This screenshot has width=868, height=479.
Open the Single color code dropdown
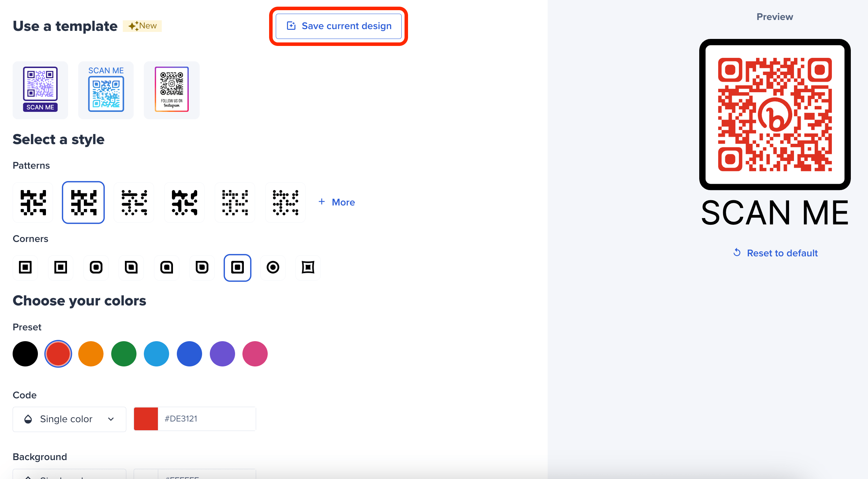pyautogui.click(x=69, y=419)
